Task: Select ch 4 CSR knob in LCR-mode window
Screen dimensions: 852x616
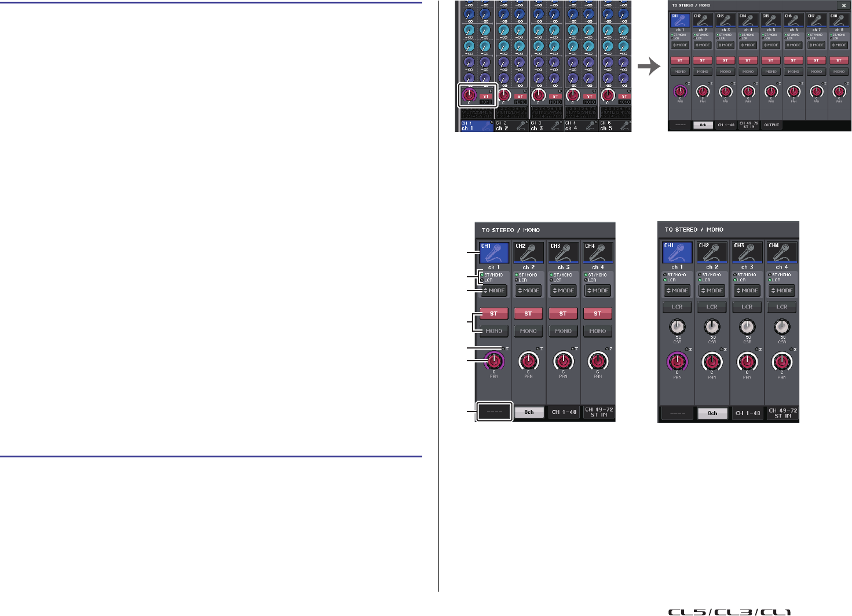Action: (782, 327)
